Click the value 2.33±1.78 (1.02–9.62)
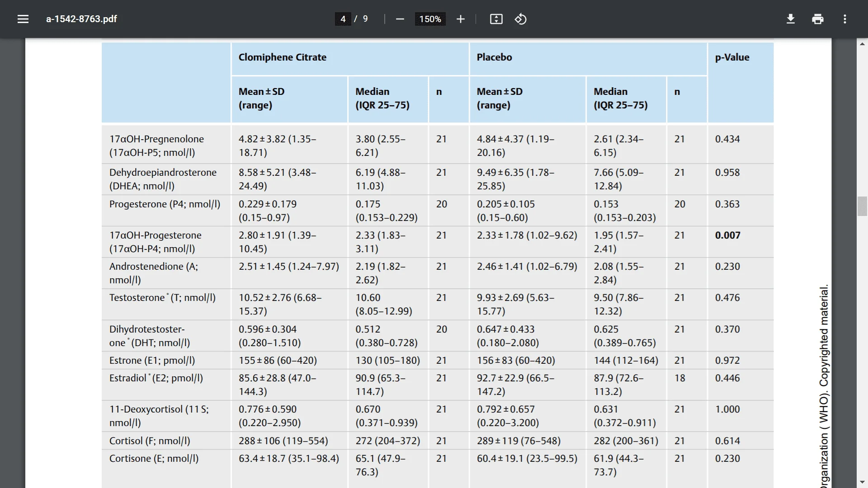Viewport: 868px width, 488px height. 527,235
